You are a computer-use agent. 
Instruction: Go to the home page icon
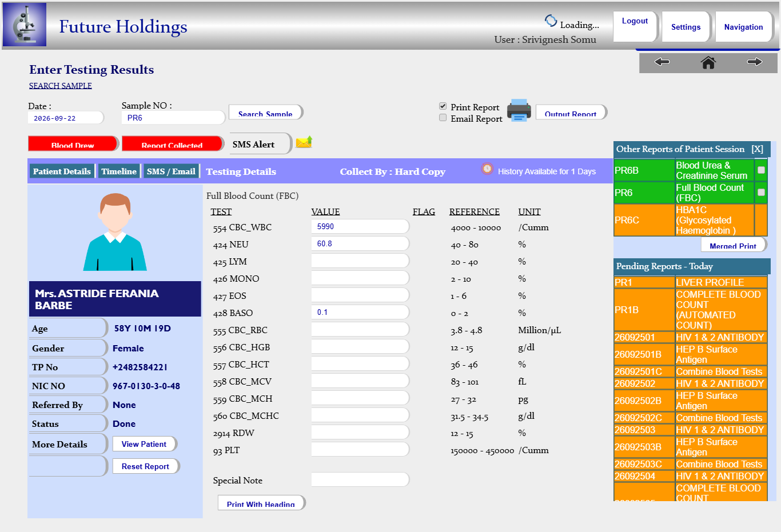pos(708,62)
